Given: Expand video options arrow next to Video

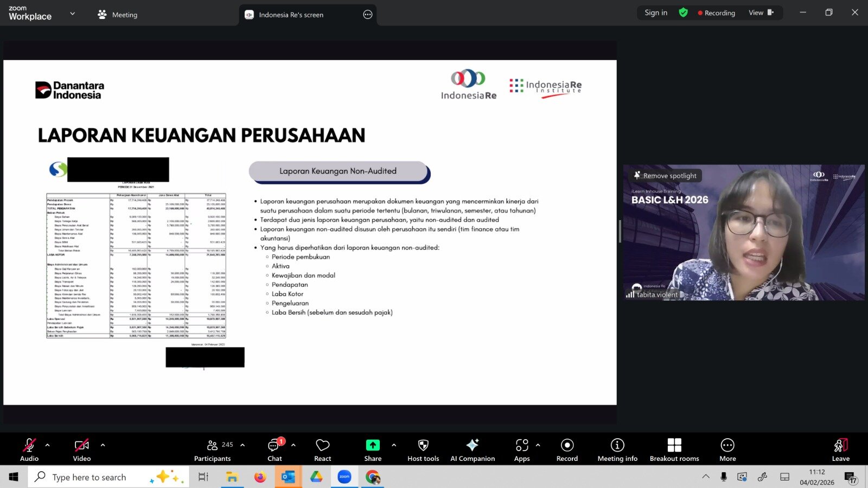Looking at the screenshot, I should [103, 445].
